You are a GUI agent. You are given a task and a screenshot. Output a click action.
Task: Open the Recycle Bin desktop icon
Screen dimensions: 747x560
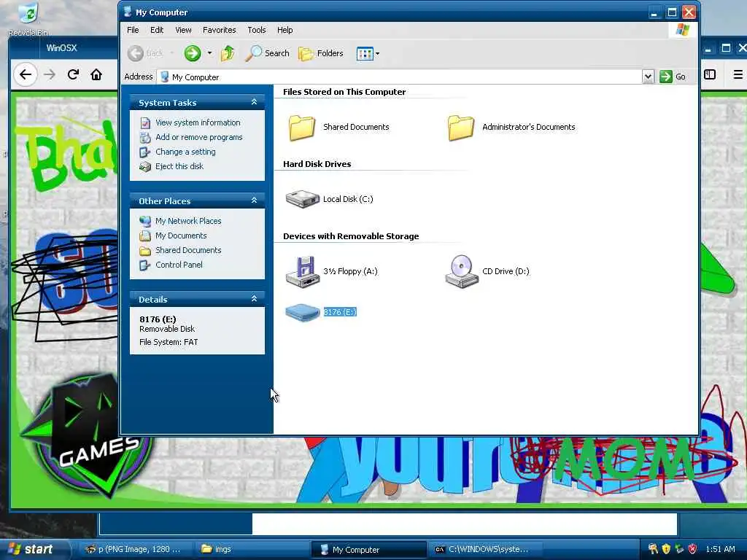[x=28, y=19]
